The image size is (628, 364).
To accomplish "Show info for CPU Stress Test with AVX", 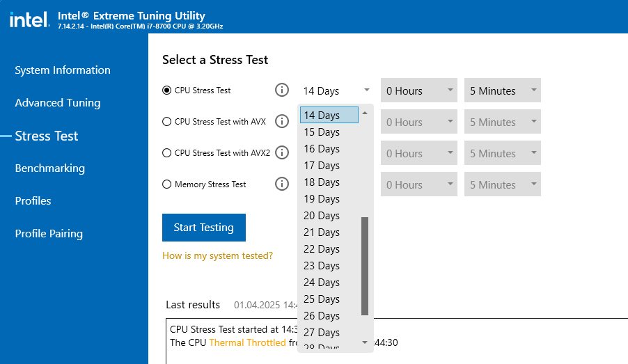I will 281,121.
